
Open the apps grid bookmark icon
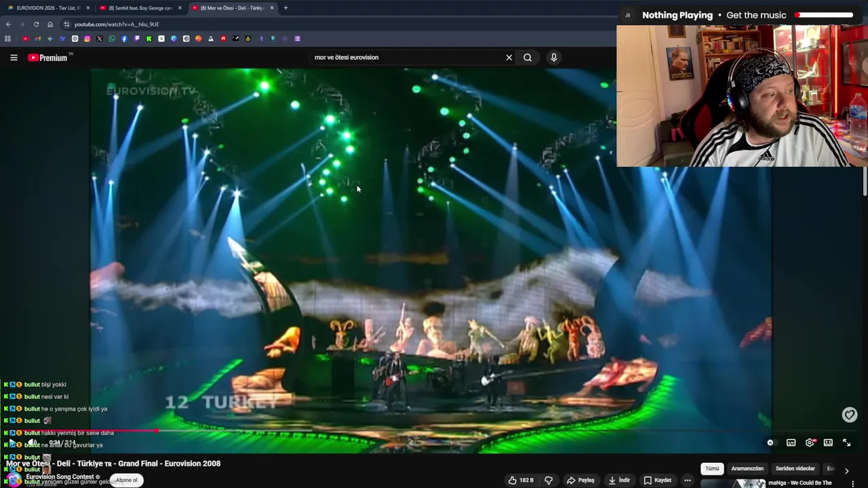click(7, 39)
